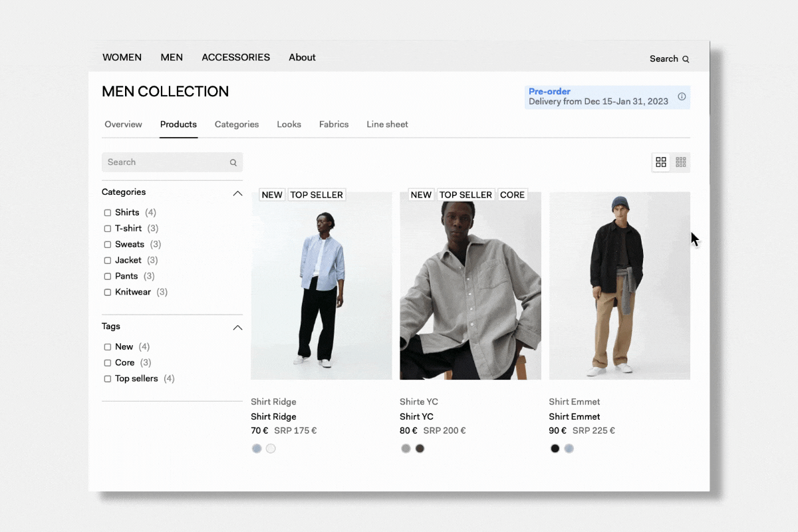Open the Shirt Emmet product title
This screenshot has height=532, width=798.
[x=575, y=417]
